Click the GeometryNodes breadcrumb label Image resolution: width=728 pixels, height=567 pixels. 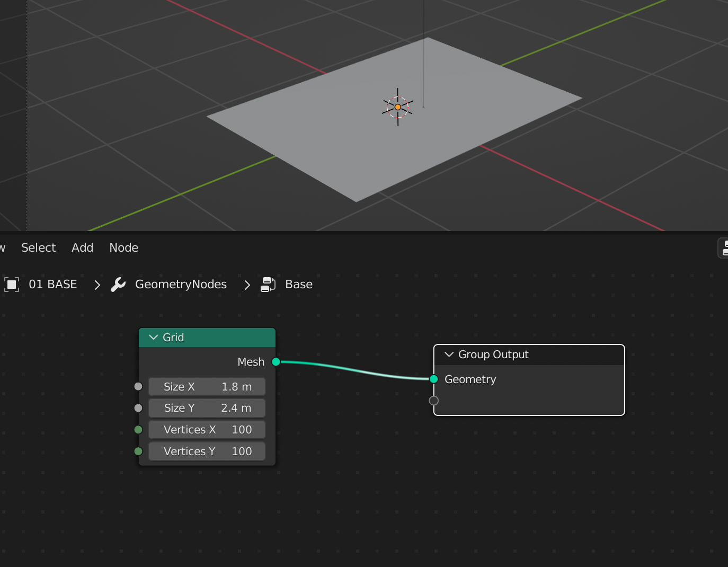181,285
